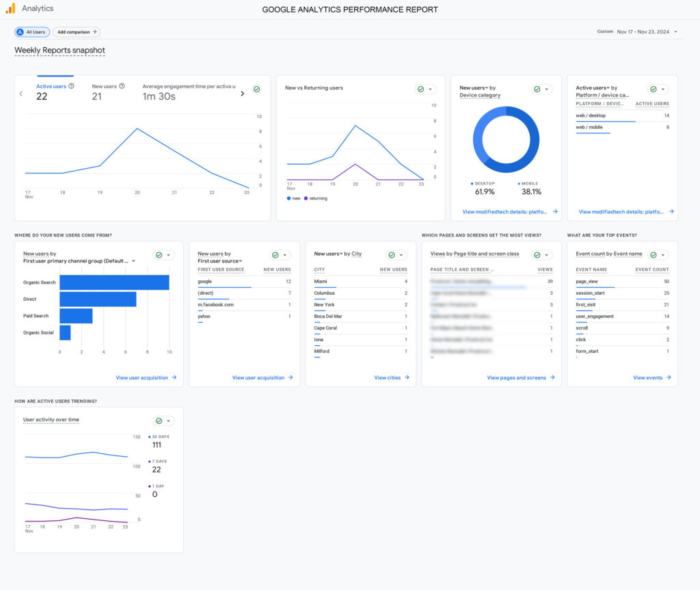Open dropdown arrow on New vs Returning users card
The image size is (700, 590).
click(431, 90)
